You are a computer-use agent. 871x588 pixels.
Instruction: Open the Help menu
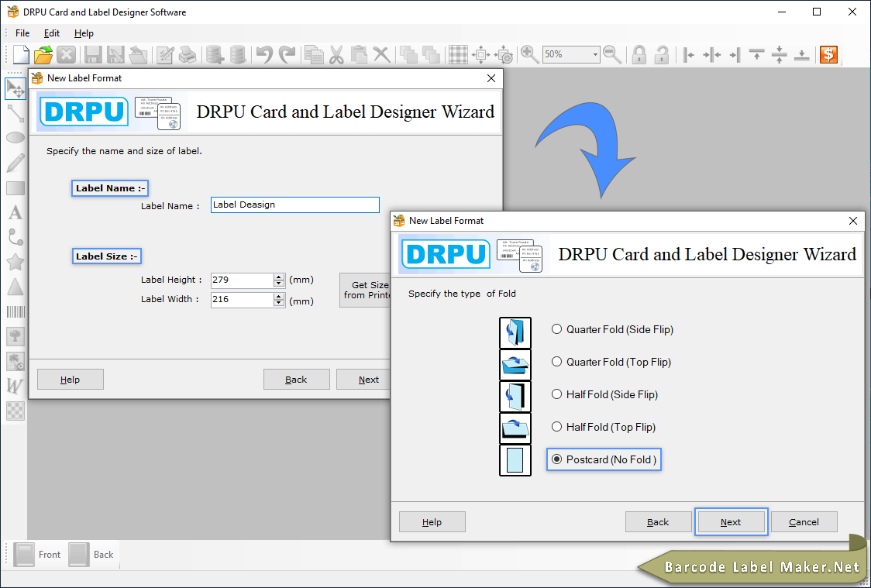84,33
